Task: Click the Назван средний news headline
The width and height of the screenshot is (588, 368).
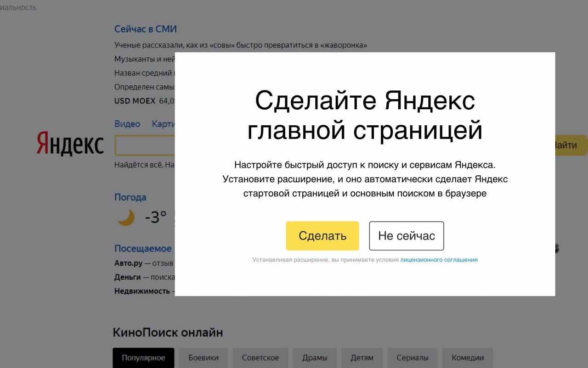Action: 145,73
